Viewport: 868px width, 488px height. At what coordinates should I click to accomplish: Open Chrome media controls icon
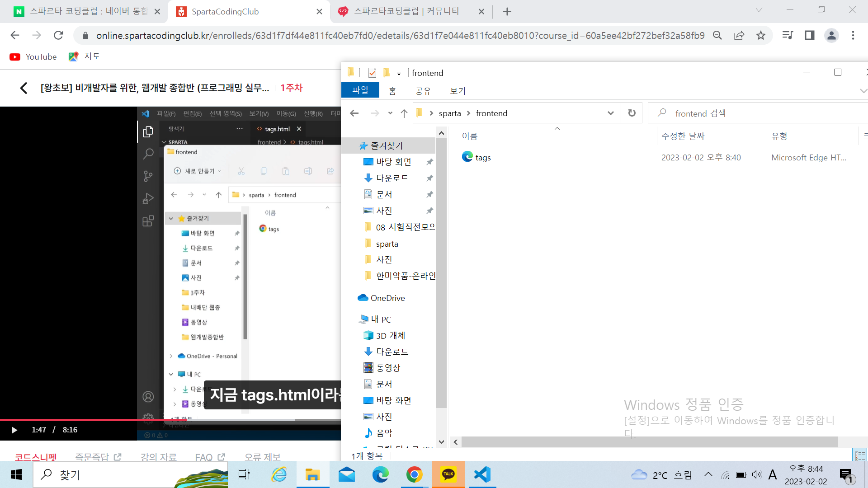[x=788, y=35]
